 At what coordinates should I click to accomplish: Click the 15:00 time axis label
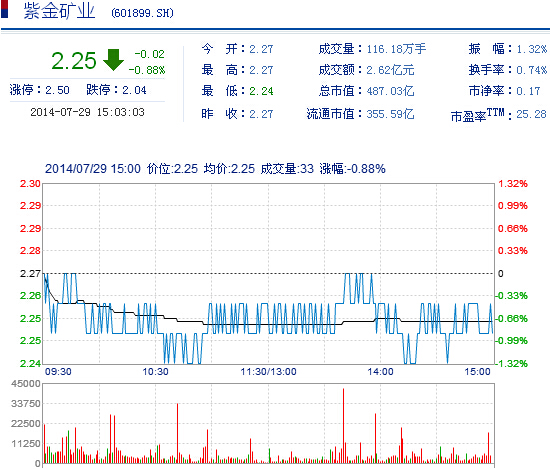(x=477, y=372)
